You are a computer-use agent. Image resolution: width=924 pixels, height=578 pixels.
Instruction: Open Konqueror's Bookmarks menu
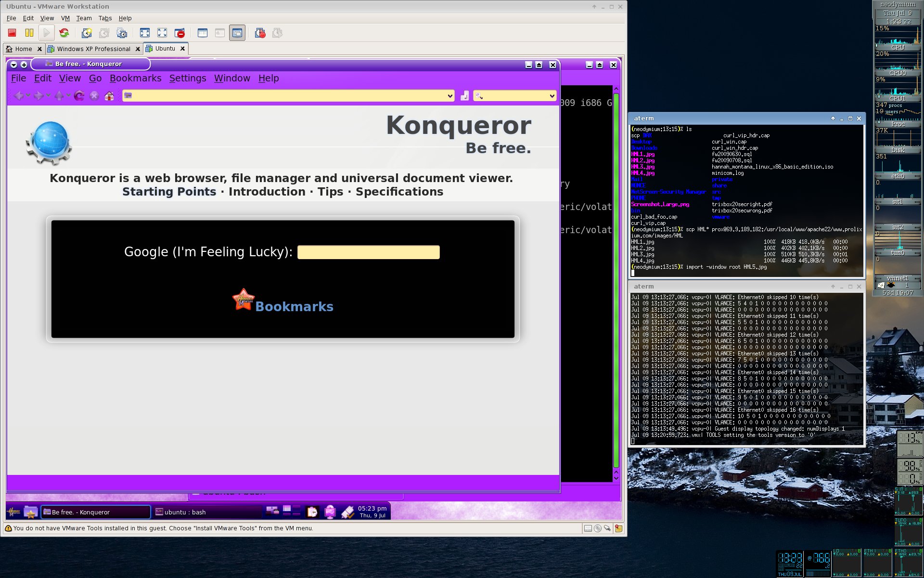pyautogui.click(x=135, y=78)
